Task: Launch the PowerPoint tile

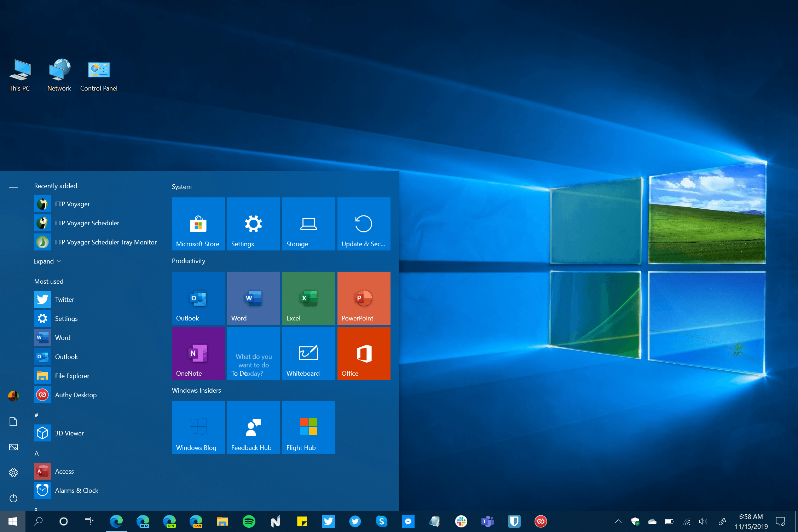Action: point(364,298)
